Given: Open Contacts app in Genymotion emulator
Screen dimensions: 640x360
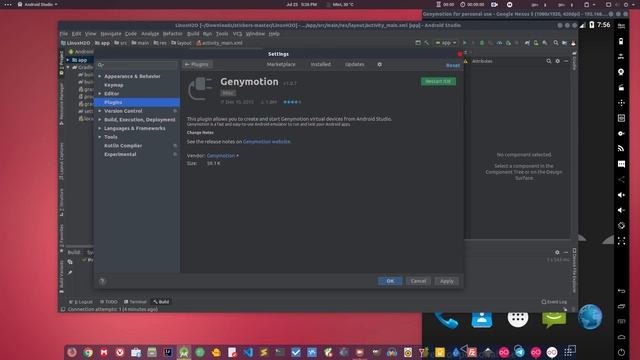Looking at the screenshot, I should pyautogui.click(x=482, y=319).
